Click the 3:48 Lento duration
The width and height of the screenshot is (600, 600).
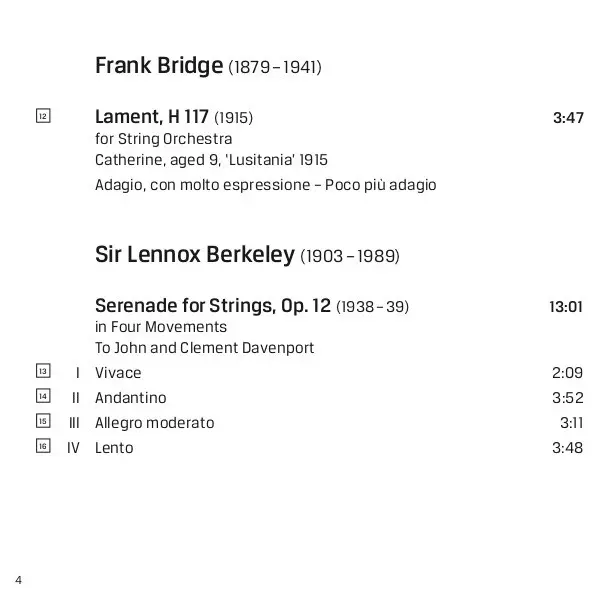567,448
